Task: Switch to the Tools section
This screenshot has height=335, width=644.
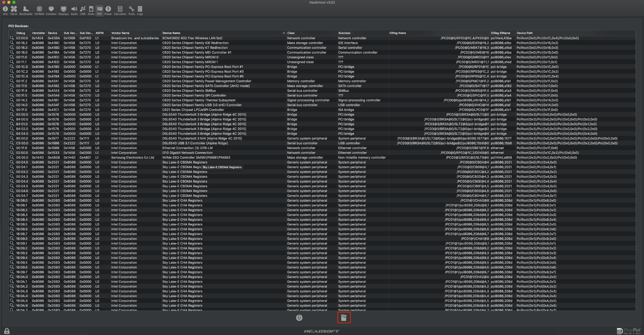Action: (x=131, y=10)
